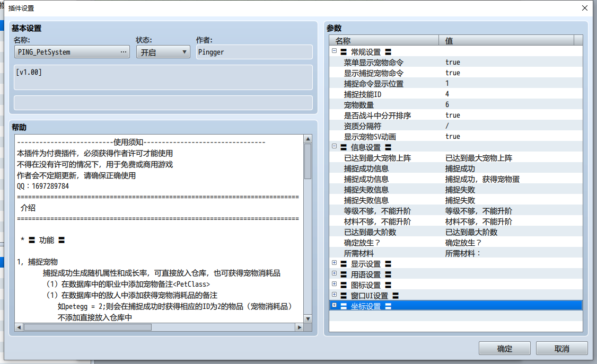Close the 插件设置 dialog
The image size is (597, 364).
click(585, 8)
